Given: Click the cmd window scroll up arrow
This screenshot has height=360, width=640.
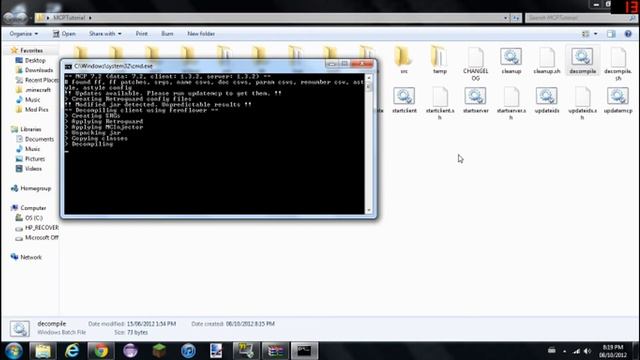Looking at the screenshot, I should click(x=369, y=78).
